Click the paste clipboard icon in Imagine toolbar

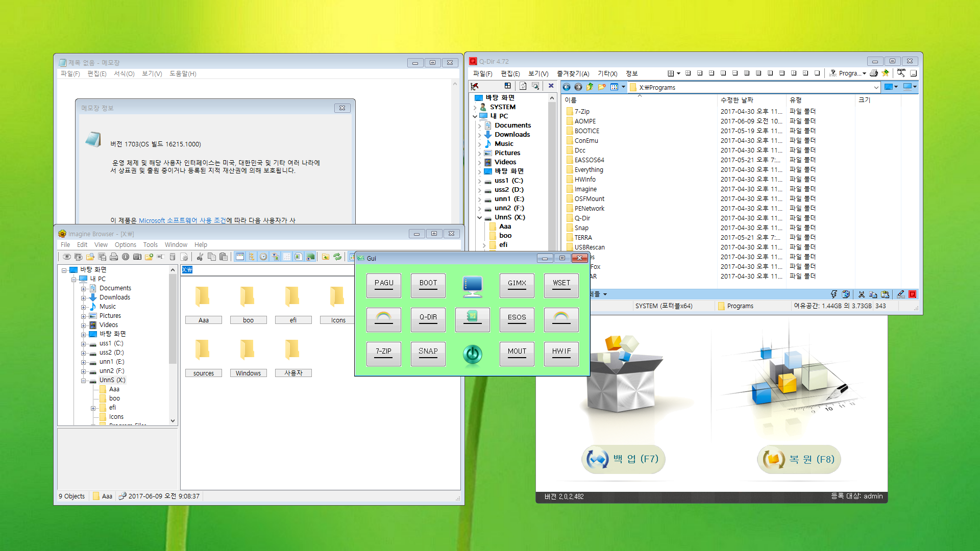click(224, 257)
